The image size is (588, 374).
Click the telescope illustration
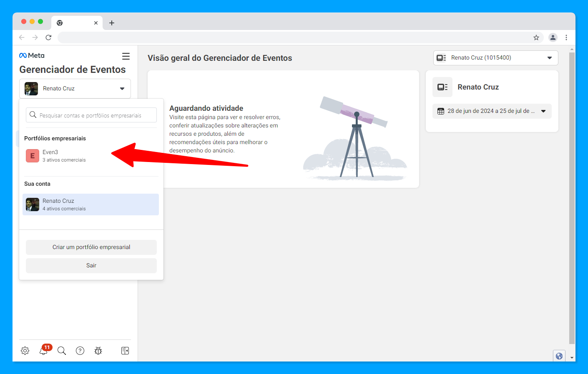click(355, 138)
